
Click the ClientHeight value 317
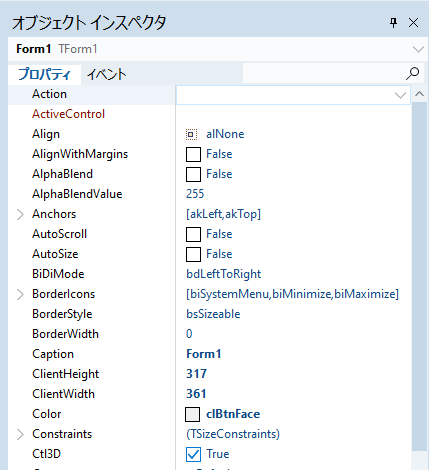(196, 374)
